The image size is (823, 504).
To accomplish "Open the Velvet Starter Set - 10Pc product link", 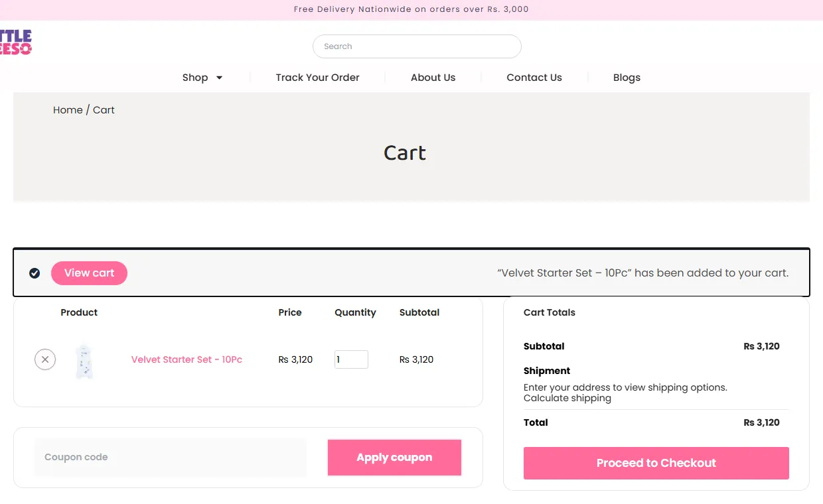I will pos(187,359).
